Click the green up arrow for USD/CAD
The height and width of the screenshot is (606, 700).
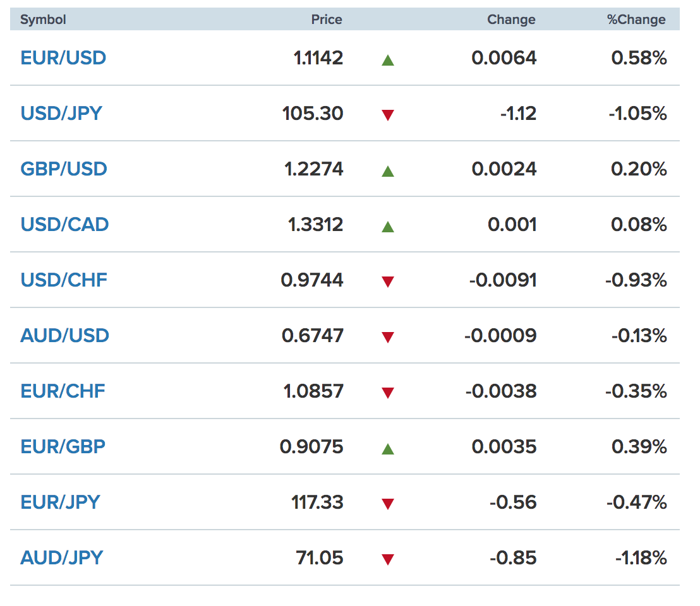[x=387, y=227]
